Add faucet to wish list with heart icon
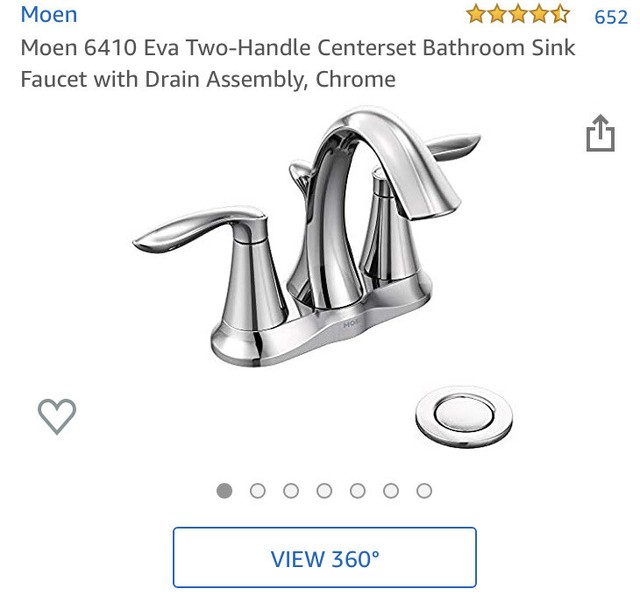 57,416
